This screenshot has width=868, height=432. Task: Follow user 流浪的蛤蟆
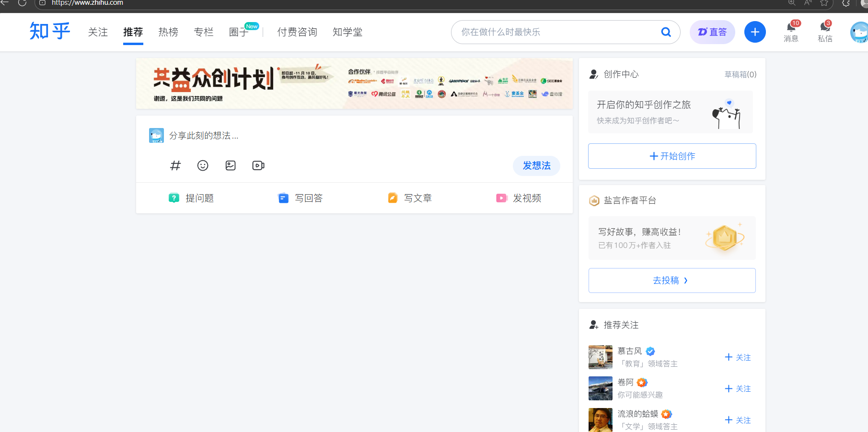(x=738, y=420)
